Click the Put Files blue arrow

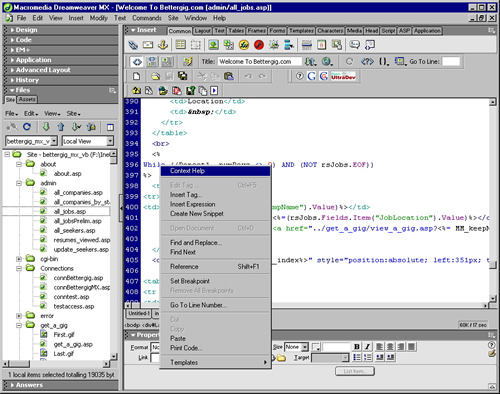(x=61, y=127)
